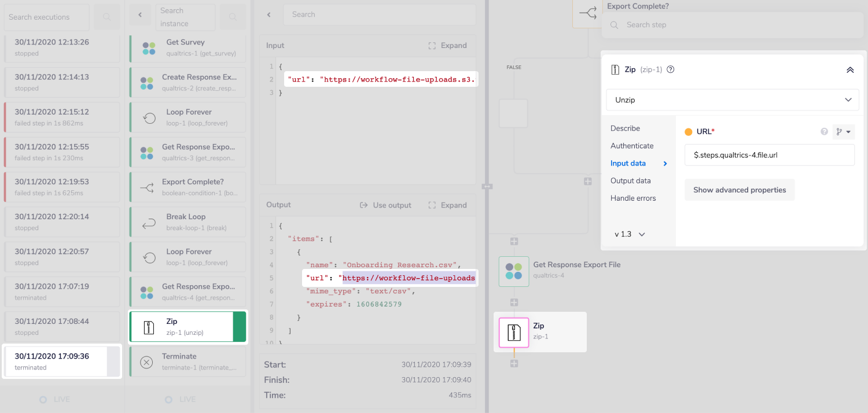Click Show advanced properties
The width and height of the screenshot is (868, 413).
(x=739, y=190)
